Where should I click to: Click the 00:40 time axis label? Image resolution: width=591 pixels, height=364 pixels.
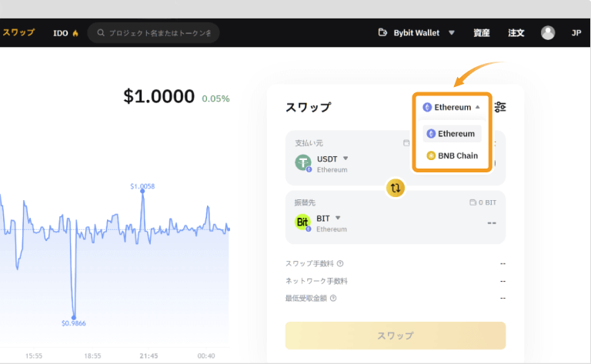pos(206,356)
